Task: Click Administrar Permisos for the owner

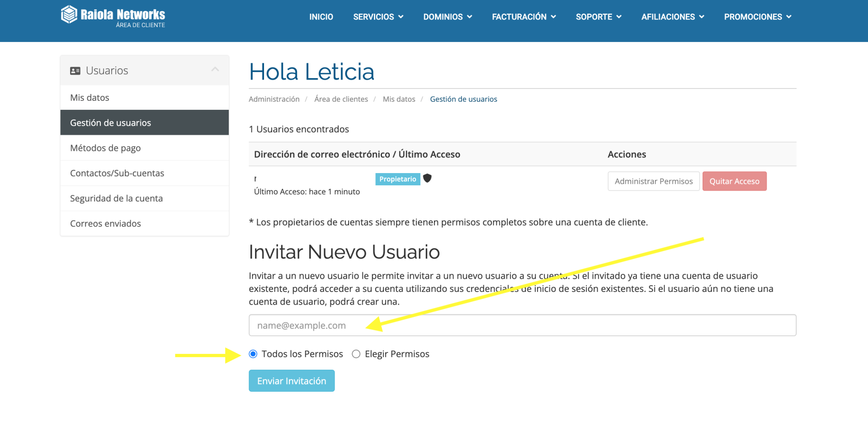Action: tap(653, 181)
